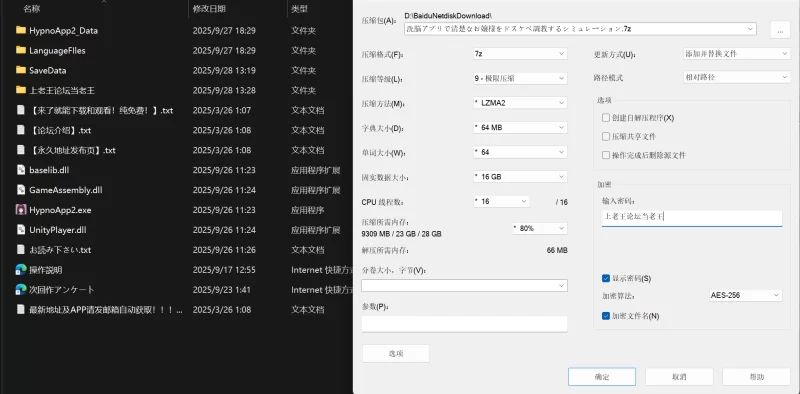This screenshot has height=394, width=800.
Task: Click the 取消 button
Action: click(x=679, y=377)
